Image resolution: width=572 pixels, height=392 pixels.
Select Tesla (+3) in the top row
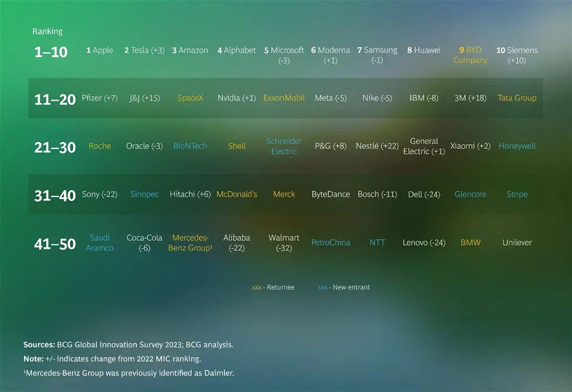click(x=144, y=50)
